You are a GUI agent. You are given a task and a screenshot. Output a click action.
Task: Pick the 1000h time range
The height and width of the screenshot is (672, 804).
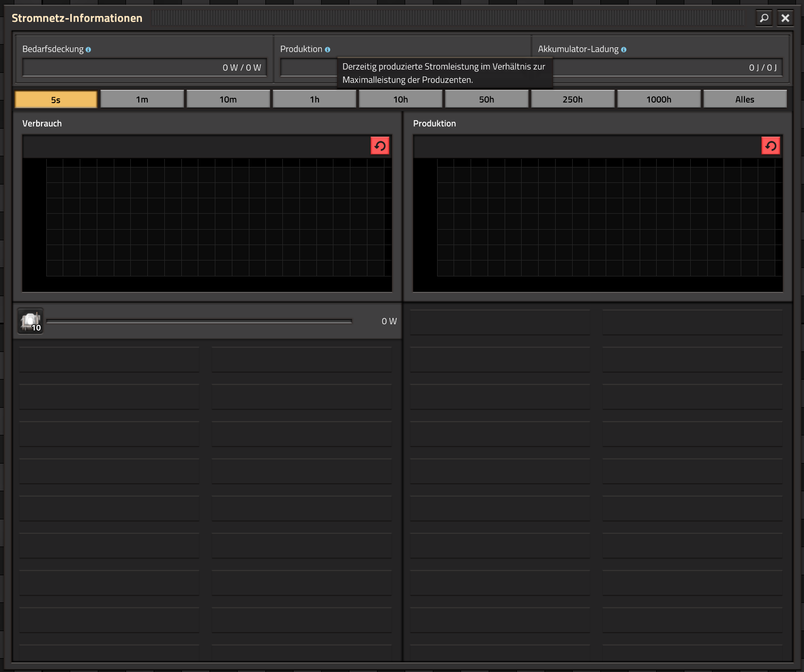(x=659, y=99)
